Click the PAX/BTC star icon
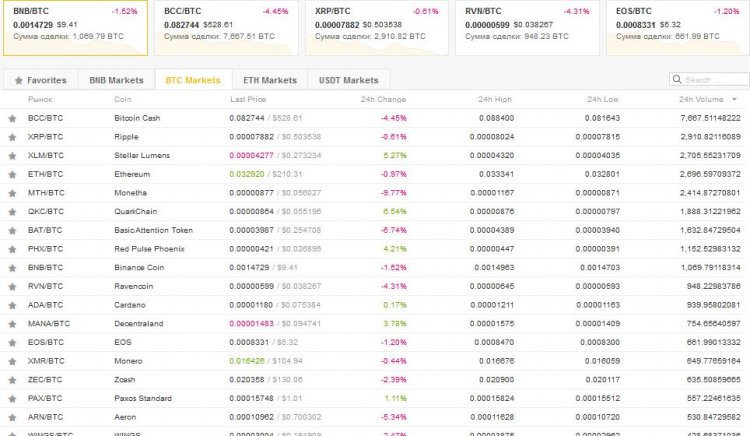750x436 pixels. click(12, 399)
